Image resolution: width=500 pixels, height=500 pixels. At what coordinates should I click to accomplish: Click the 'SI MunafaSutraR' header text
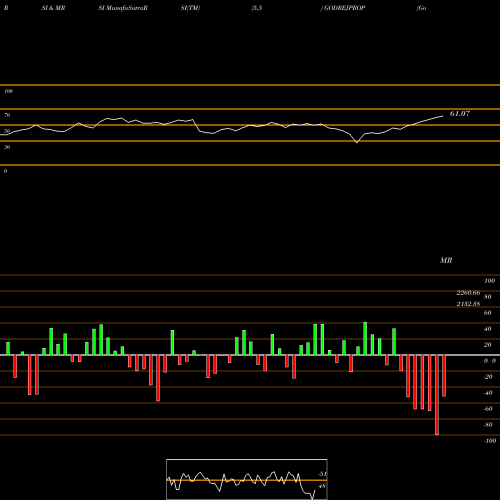click(123, 8)
